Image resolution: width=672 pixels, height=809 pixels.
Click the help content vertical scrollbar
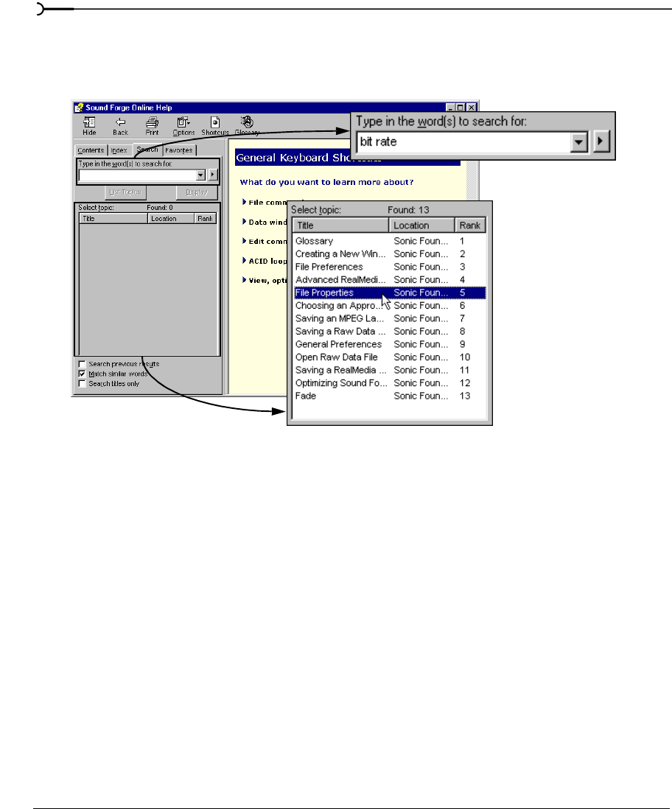[472, 181]
